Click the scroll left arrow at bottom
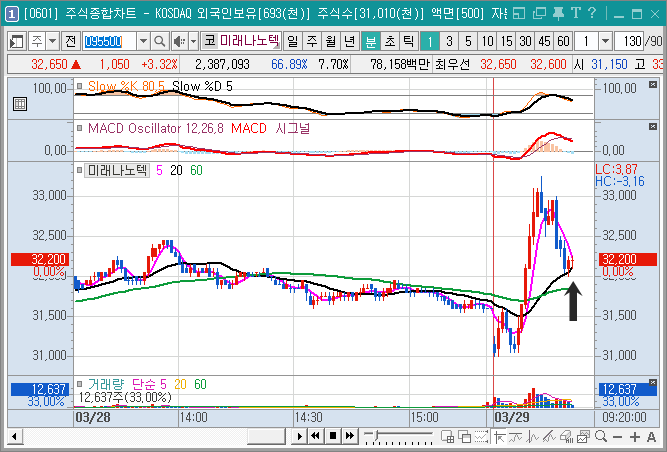 [x=15, y=436]
